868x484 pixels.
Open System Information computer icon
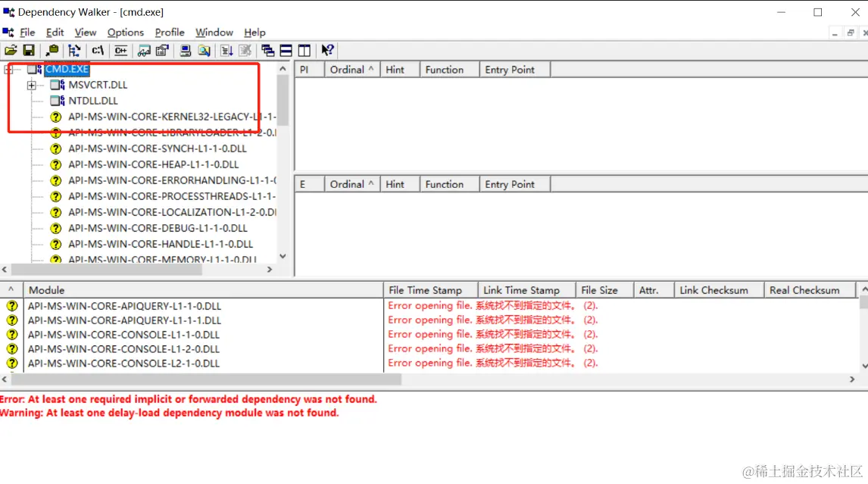pos(186,51)
